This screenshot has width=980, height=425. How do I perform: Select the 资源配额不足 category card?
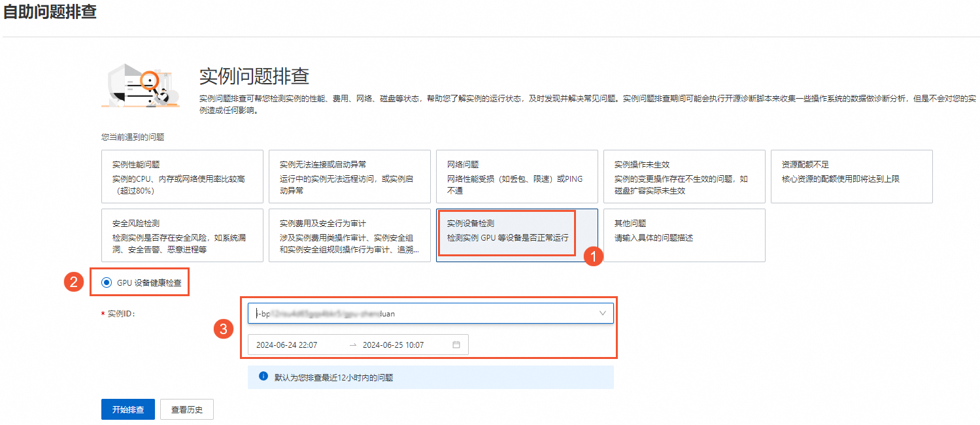click(x=851, y=176)
